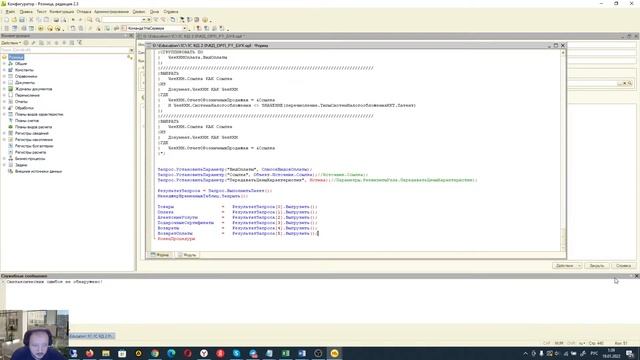Click the subsystem filter icon in configuration panel

pos(80,42)
